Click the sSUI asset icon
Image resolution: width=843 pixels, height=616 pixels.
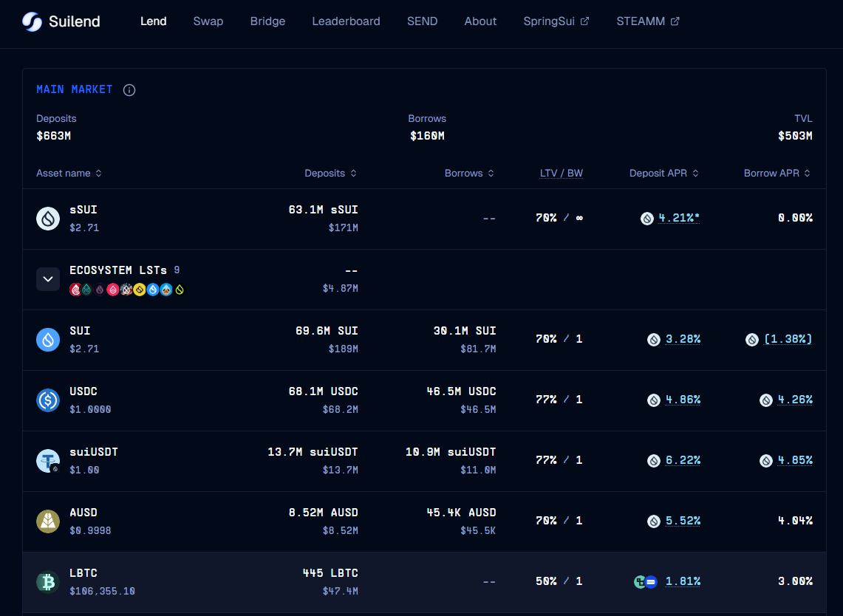48,219
